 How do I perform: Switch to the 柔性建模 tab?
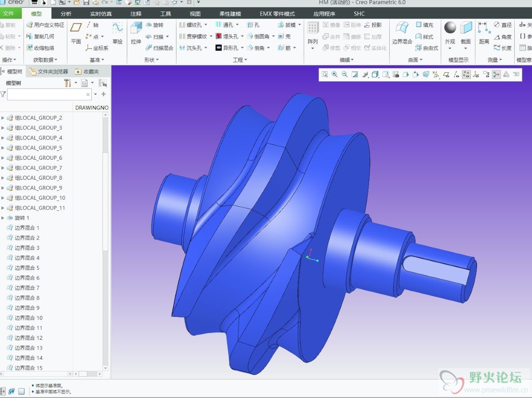click(230, 14)
